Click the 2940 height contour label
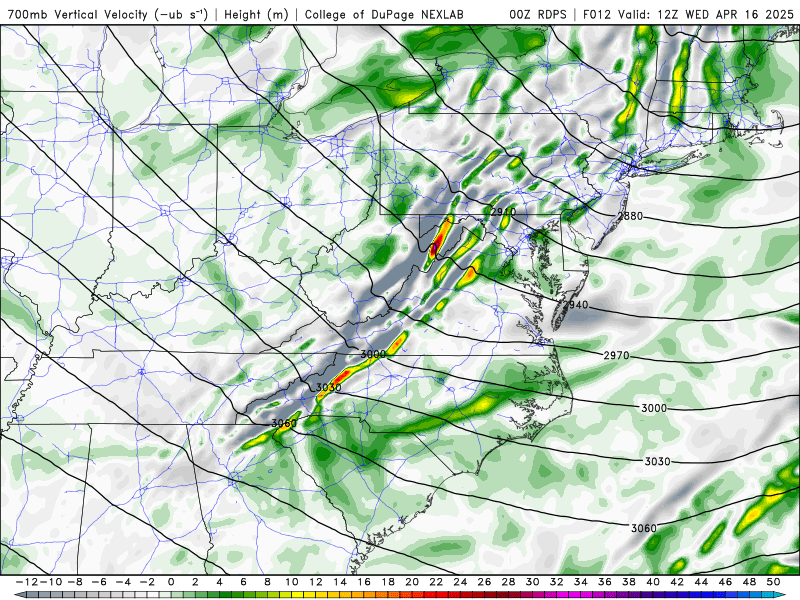 point(576,305)
